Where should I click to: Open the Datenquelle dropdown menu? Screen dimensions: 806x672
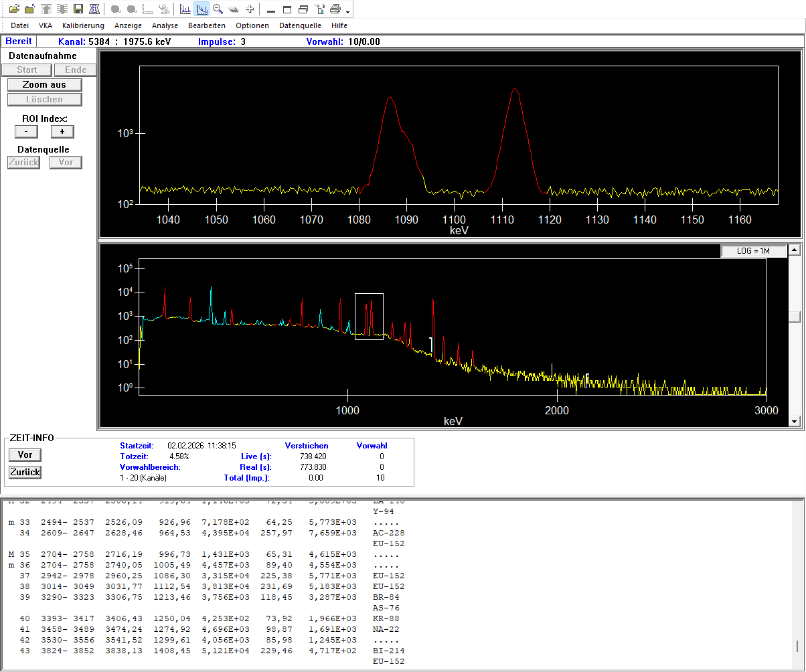click(300, 25)
